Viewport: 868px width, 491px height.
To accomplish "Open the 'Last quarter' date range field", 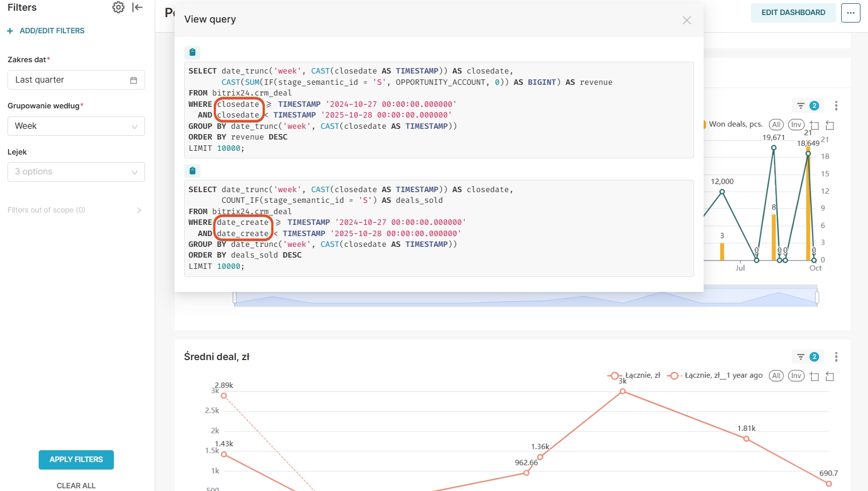I will [76, 80].
